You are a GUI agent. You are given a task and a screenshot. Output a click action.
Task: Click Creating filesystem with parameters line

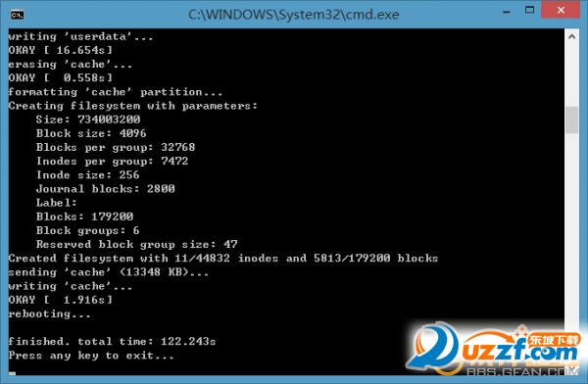[x=132, y=106]
